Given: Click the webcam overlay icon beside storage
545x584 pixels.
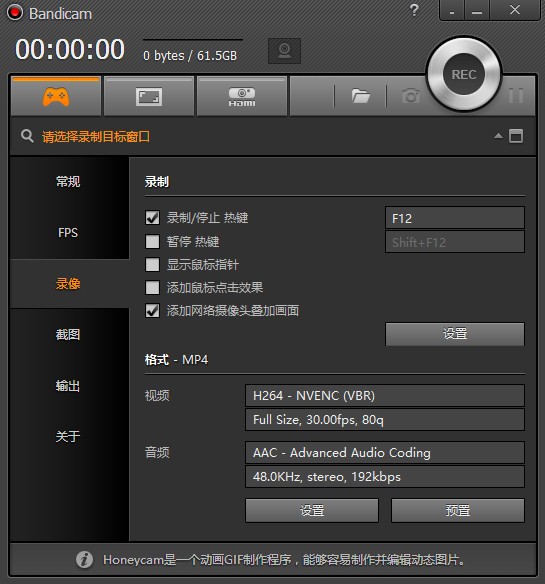Looking at the screenshot, I should (284, 51).
